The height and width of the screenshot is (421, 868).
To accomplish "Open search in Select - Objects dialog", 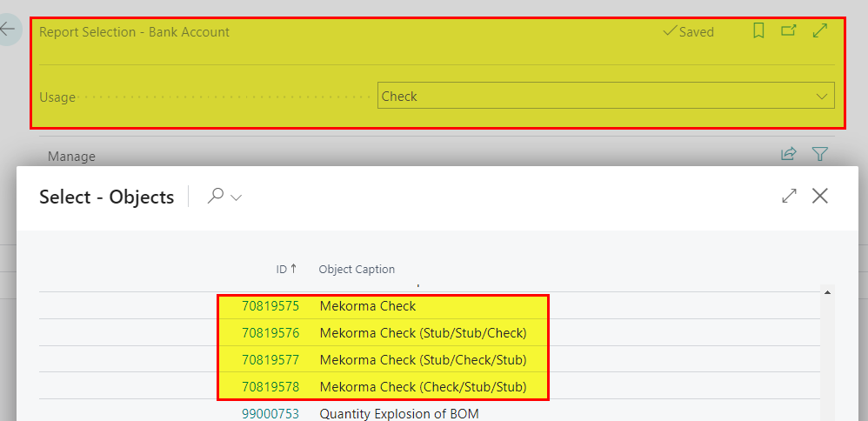I will pos(216,196).
